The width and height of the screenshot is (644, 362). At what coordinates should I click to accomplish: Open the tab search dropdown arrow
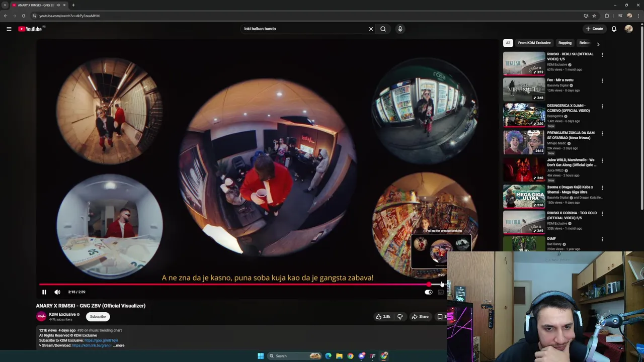5,5
